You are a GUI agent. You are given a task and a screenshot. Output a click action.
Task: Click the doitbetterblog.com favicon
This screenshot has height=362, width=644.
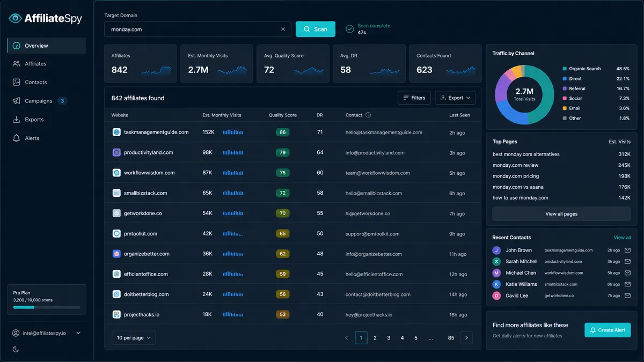click(116, 294)
